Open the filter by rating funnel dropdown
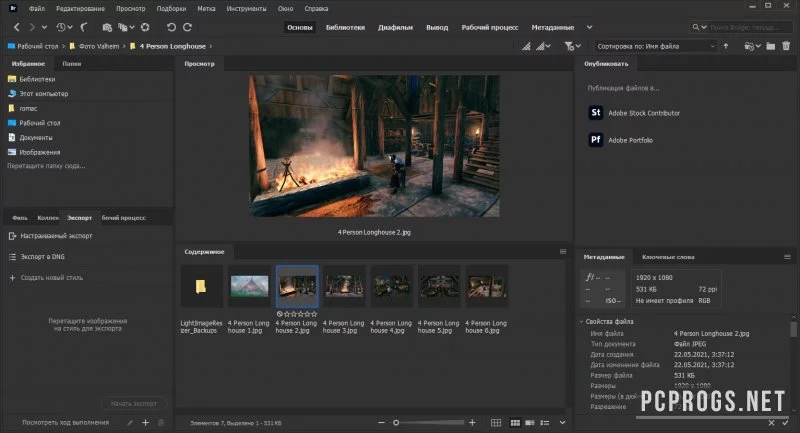800x433 pixels. pyautogui.click(x=572, y=46)
